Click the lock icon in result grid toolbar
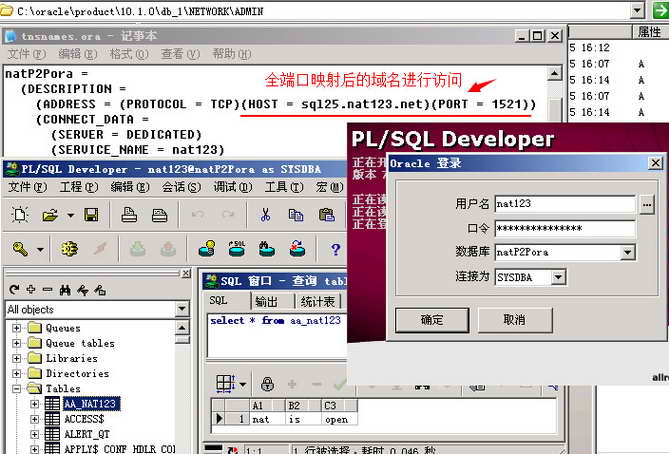This screenshot has width=669, height=454. point(267,383)
